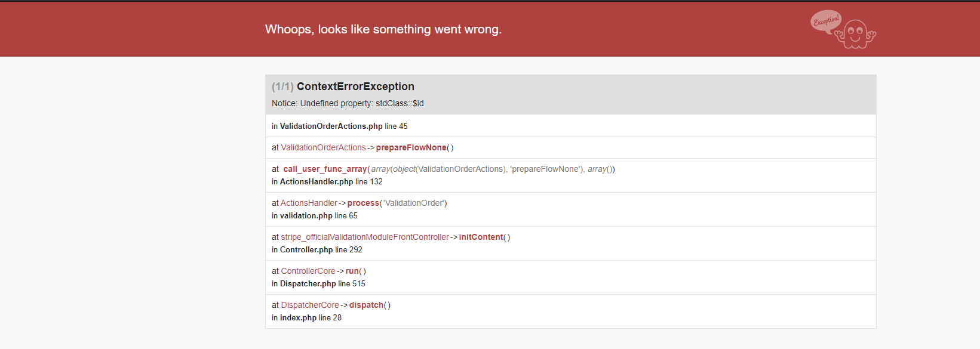Click the process method link

click(363, 203)
